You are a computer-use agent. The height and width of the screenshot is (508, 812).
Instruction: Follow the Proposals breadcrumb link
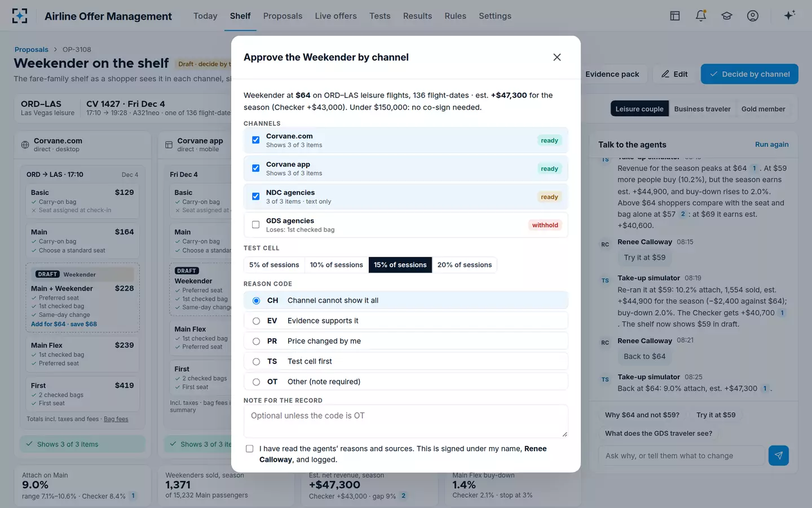click(32, 50)
